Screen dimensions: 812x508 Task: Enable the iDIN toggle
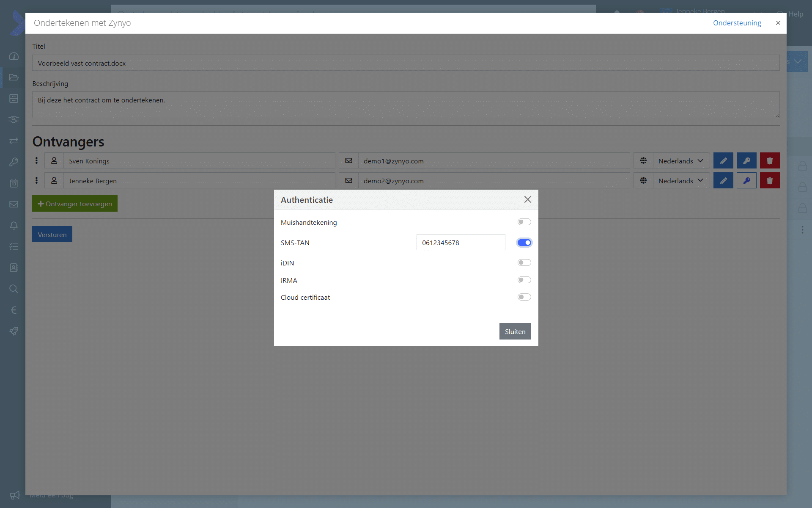pos(524,262)
